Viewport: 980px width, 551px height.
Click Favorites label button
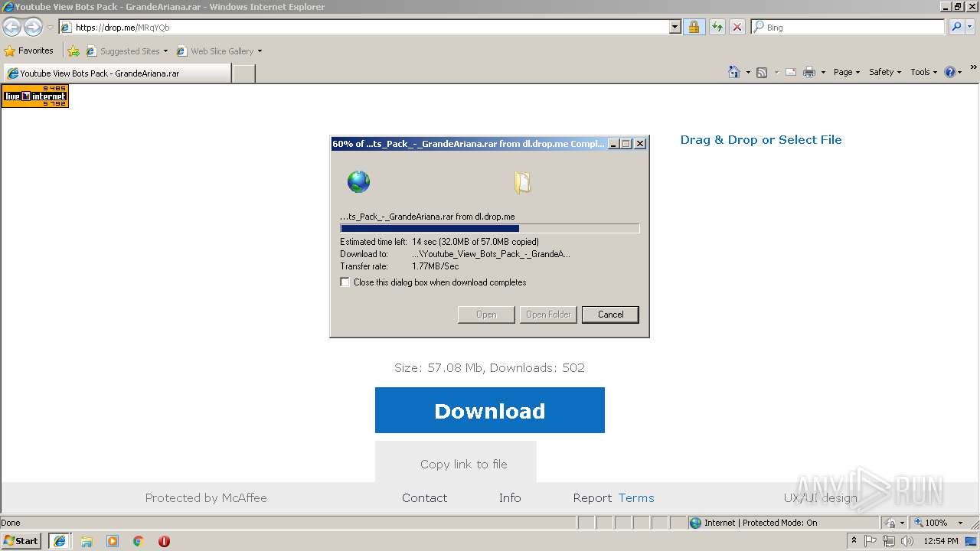36,51
